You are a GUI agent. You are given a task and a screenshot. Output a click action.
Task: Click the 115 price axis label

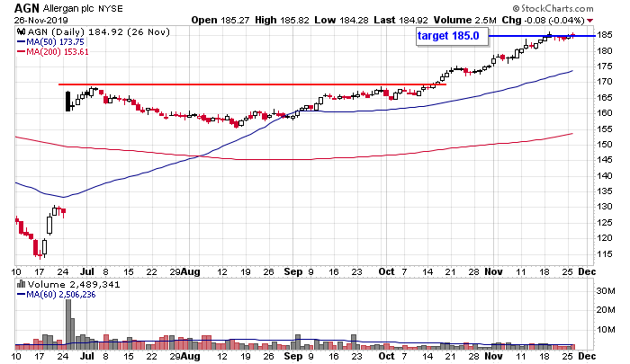(x=605, y=253)
